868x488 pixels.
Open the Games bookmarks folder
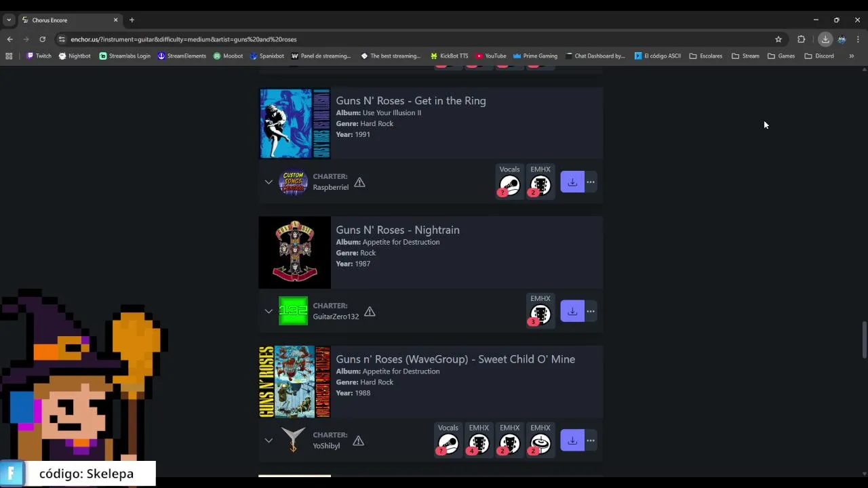tap(781, 56)
